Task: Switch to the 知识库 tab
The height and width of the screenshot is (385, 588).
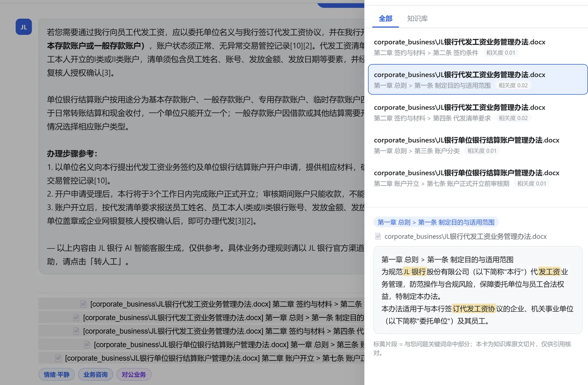Action: point(417,18)
